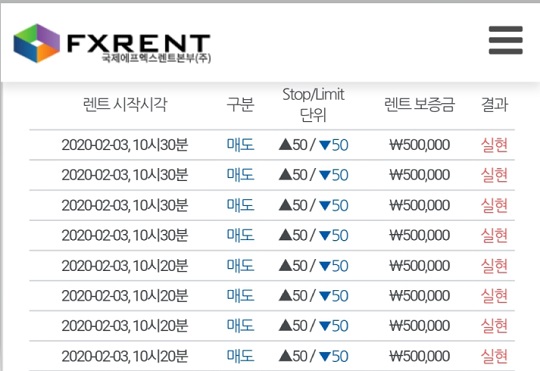Click the Stop/Limit 단위 column header
This screenshot has width=540, height=371.
(313, 104)
